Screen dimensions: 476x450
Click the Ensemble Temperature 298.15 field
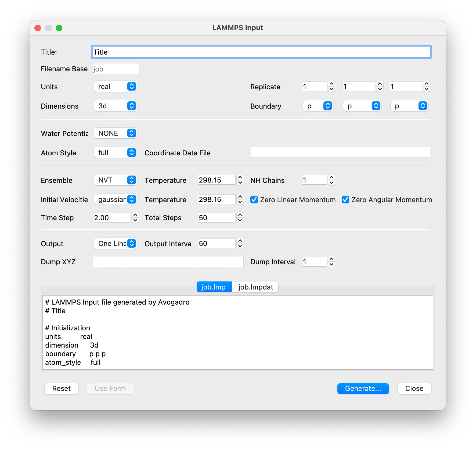pyautogui.click(x=217, y=180)
